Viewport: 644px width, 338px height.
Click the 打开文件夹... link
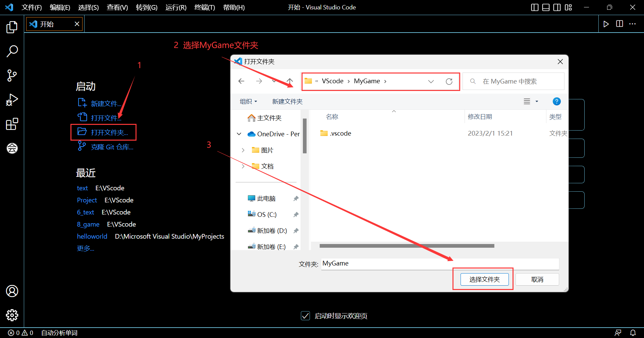click(x=109, y=132)
